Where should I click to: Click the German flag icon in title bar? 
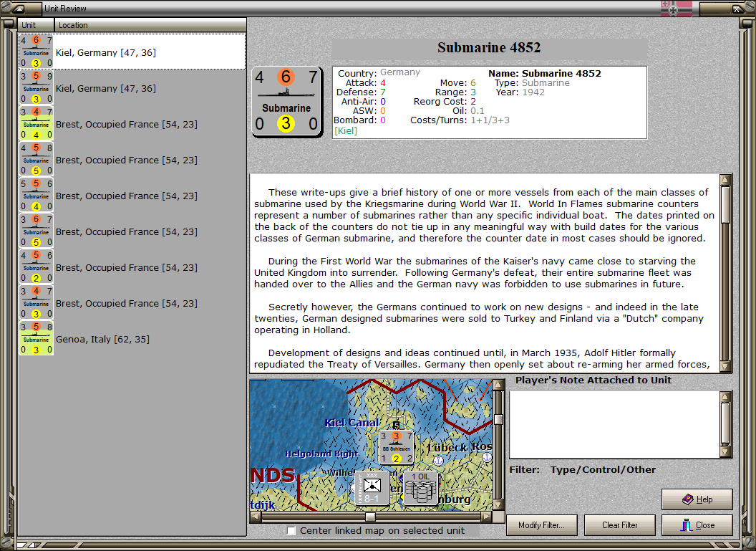coord(676,8)
